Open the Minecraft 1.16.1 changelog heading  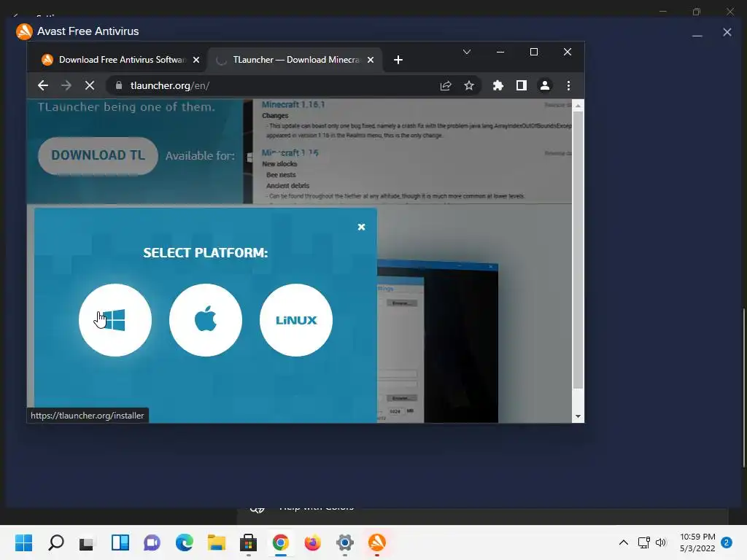293,105
